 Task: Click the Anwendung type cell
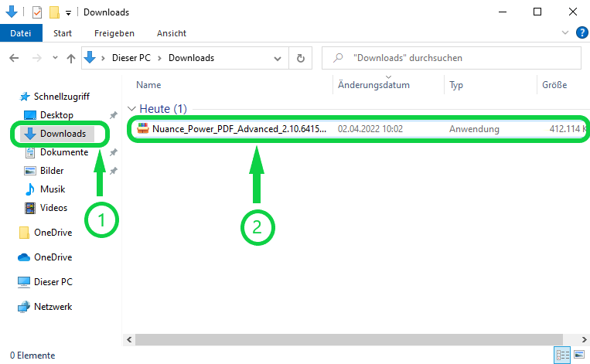[x=474, y=129]
